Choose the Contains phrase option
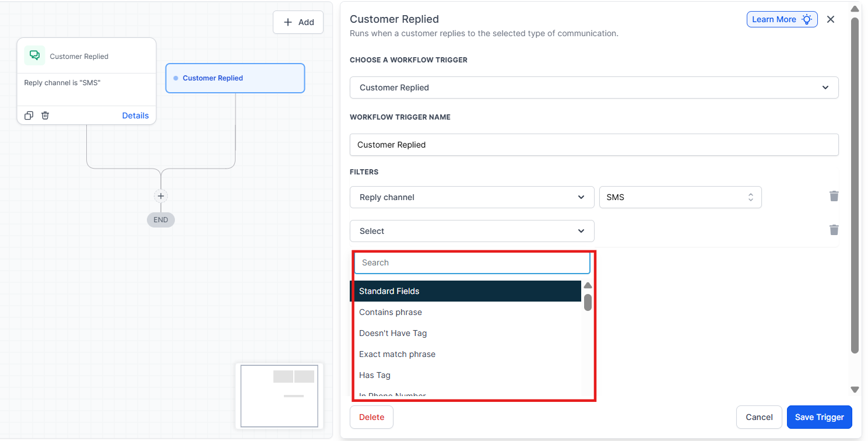Viewport: 868px width, 441px height. point(390,312)
